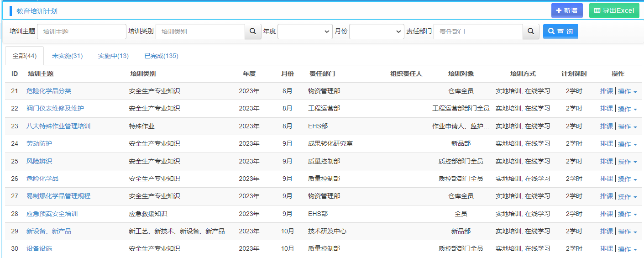Expand 操作 dropdown for row ID 25
Screen dimensions: 644x258
click(628, 162)
